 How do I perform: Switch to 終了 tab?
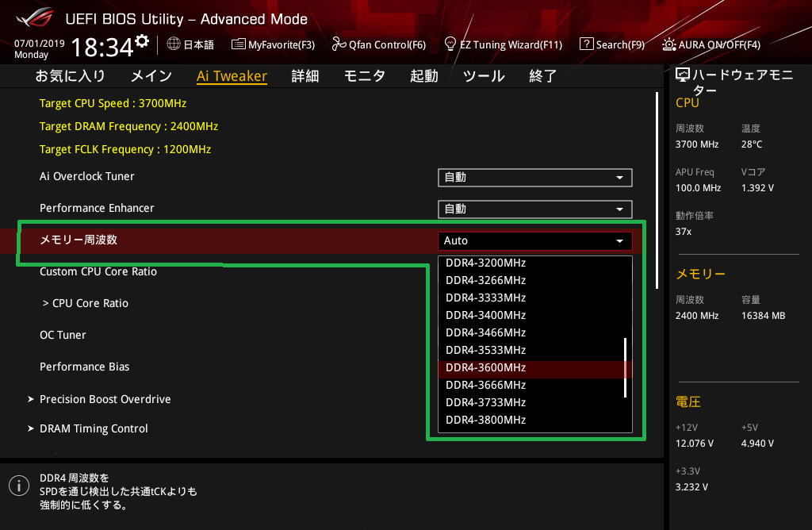542,76
